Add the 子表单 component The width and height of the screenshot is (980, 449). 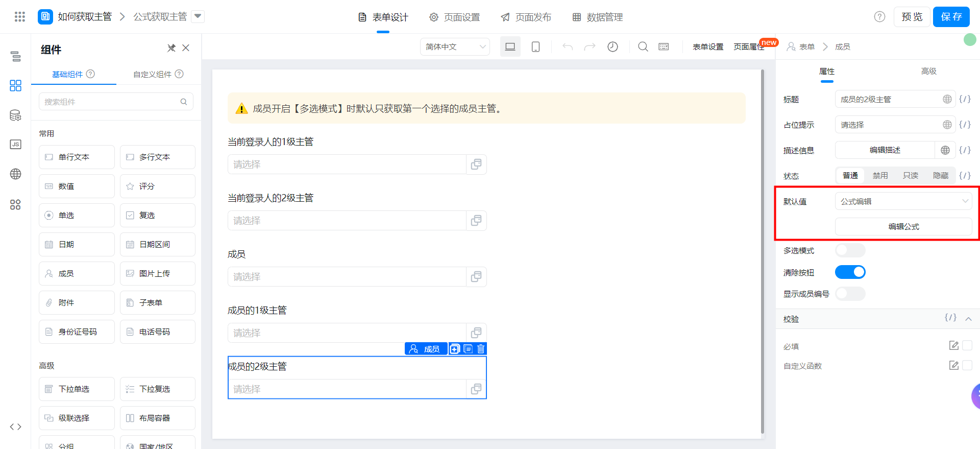pyautogui.click(x=158, y=302)
